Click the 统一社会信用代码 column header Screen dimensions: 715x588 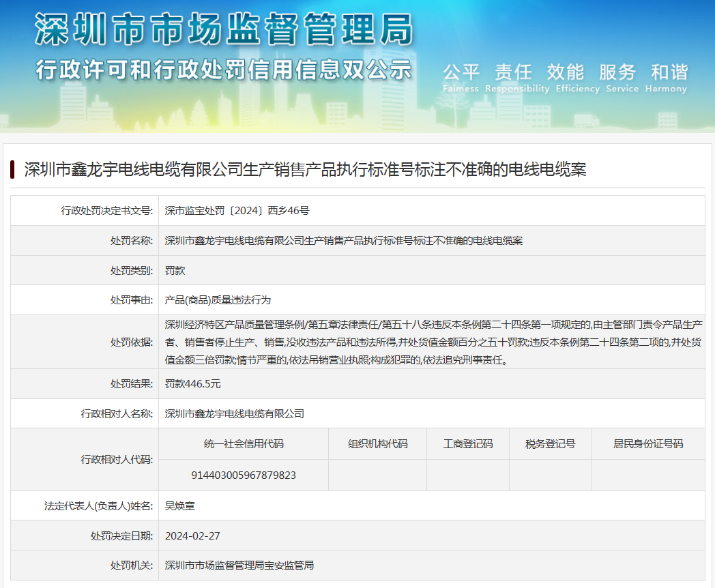coord(244,444)
